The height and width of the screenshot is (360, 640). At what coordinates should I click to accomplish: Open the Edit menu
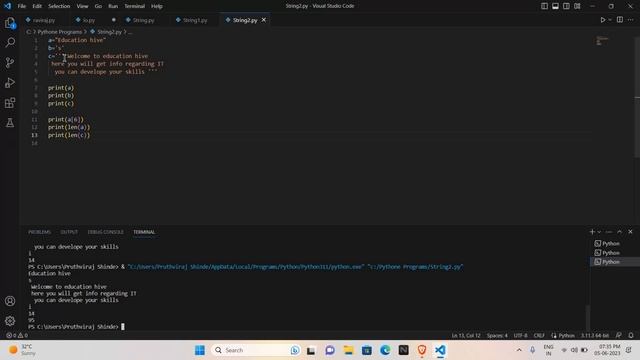coord(37,6)
